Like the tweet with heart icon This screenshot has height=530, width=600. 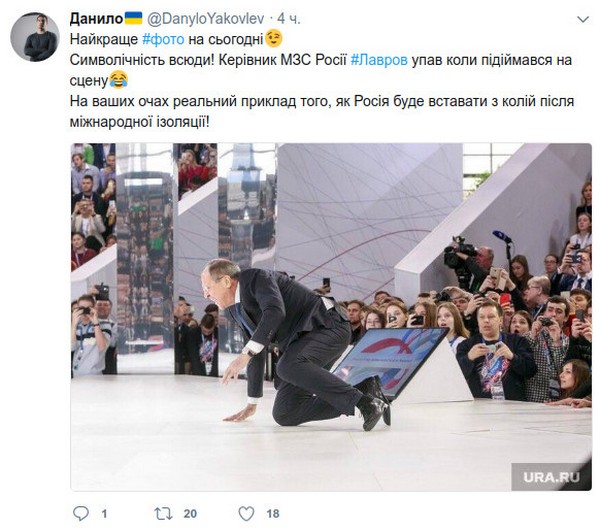(243, 514)
